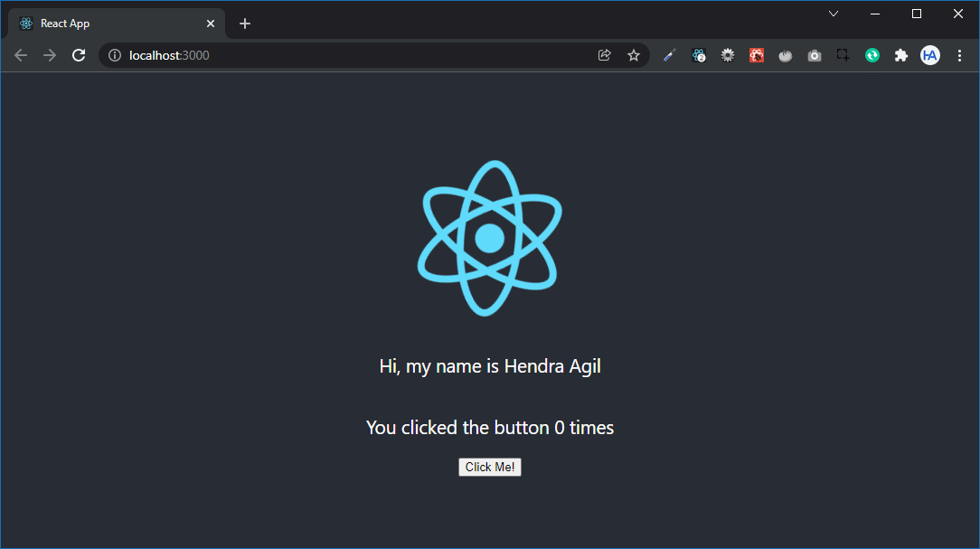Click the screen capture crop extension icon

[x=843, y=55]
